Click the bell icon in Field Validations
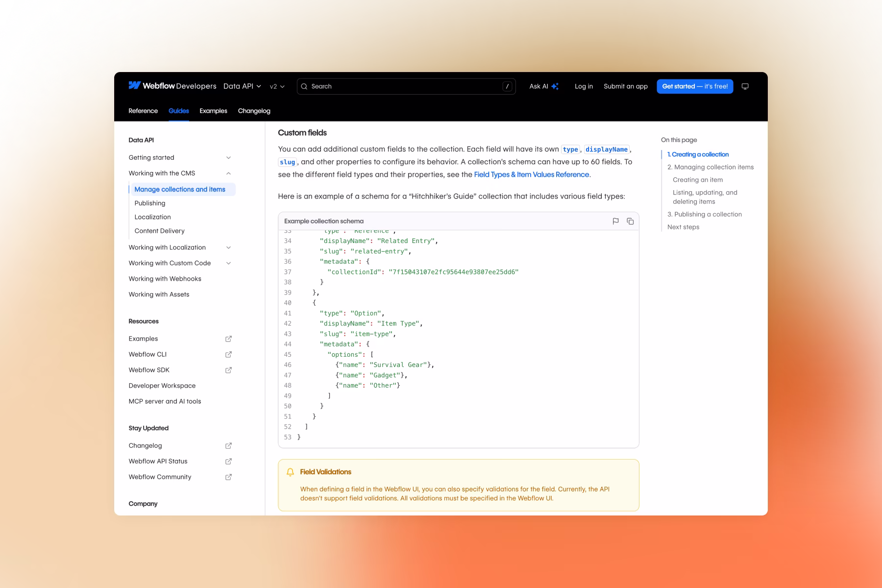The image size is (882, 588). pos(290,472)
